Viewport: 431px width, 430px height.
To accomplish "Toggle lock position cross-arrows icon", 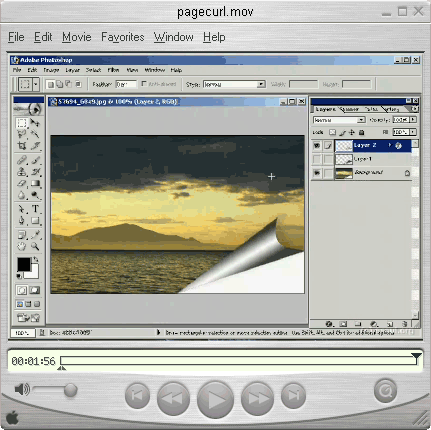I will click(352, 132).
